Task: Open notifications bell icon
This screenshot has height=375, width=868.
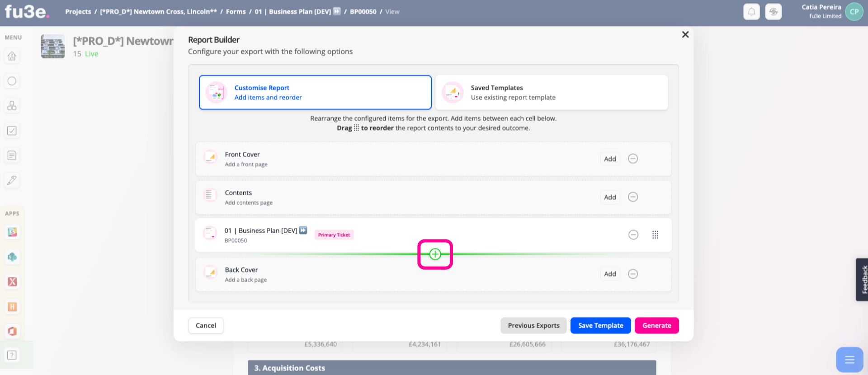Action: pyautogui.click(x=751, y=12)
